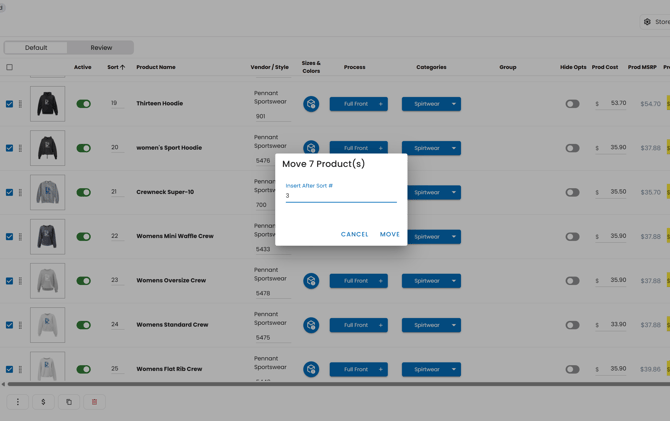Click the dollar pricing icon in bottom toolbar
The height and width of the screenshot is (421, 670).
(x=43, y=402)
